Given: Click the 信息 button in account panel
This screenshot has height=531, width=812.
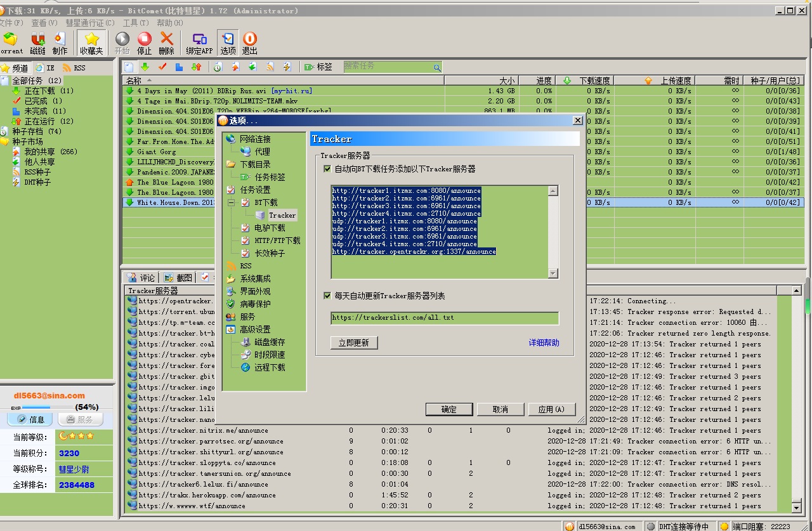Looking at the screenshot, I should coord(30,419).
